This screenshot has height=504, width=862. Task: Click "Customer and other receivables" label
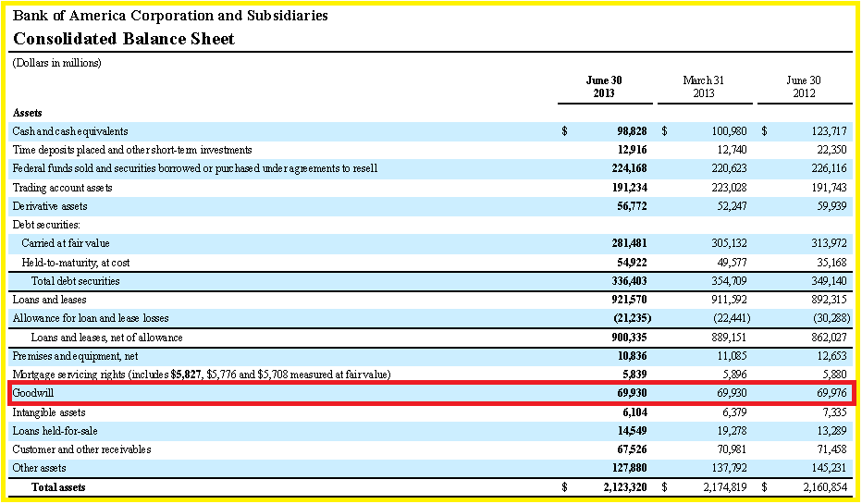point(81,449)
